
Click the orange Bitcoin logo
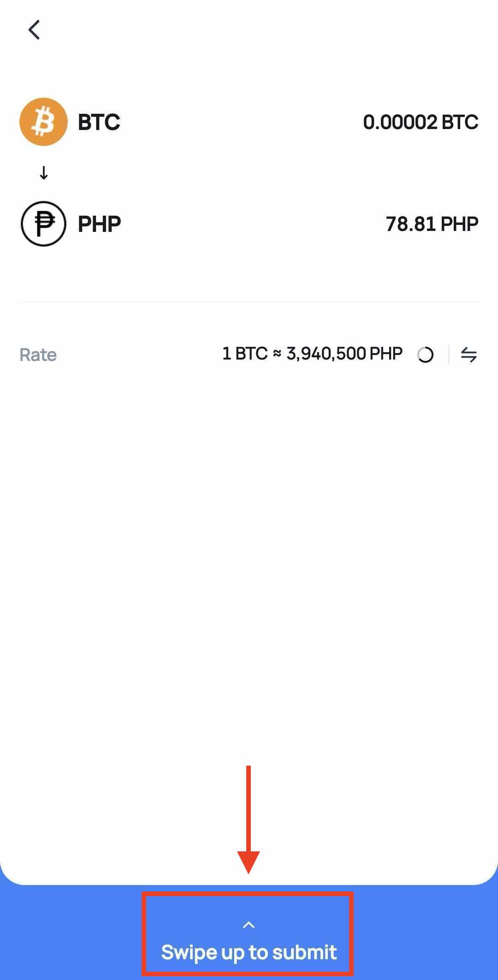(43, 122)
